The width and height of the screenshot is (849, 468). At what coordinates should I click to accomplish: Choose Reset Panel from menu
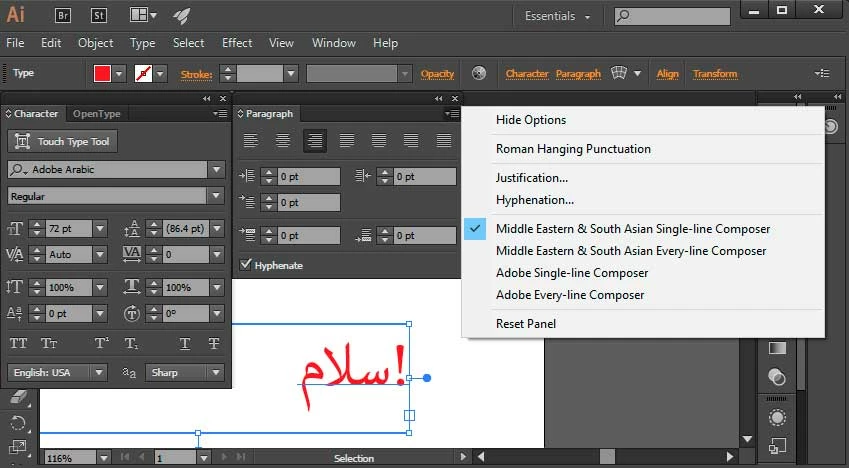click(x=526, y=324)
